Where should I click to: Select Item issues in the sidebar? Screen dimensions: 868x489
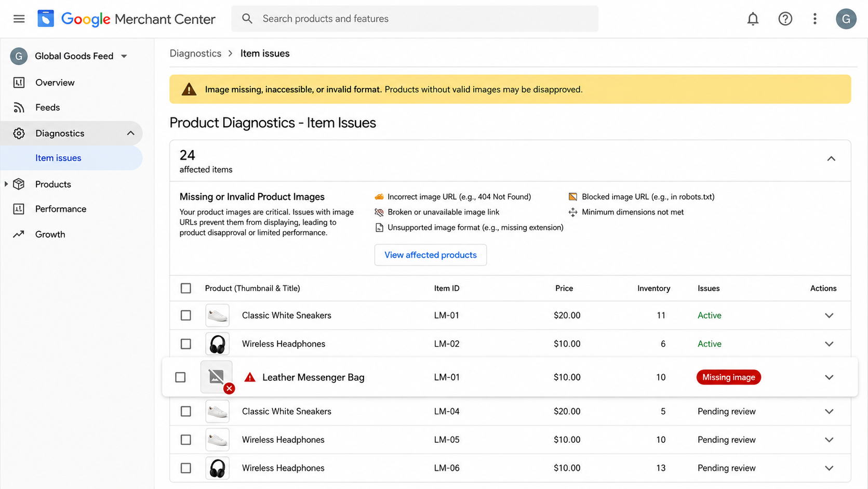[x=72, y=158]
